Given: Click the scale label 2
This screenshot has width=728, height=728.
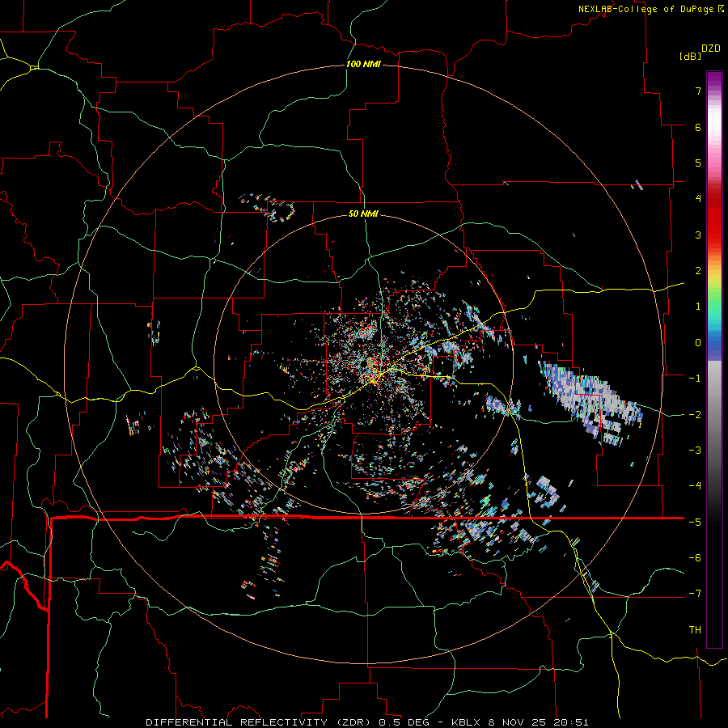Looking at the screenshot, I should coord(697,271).
